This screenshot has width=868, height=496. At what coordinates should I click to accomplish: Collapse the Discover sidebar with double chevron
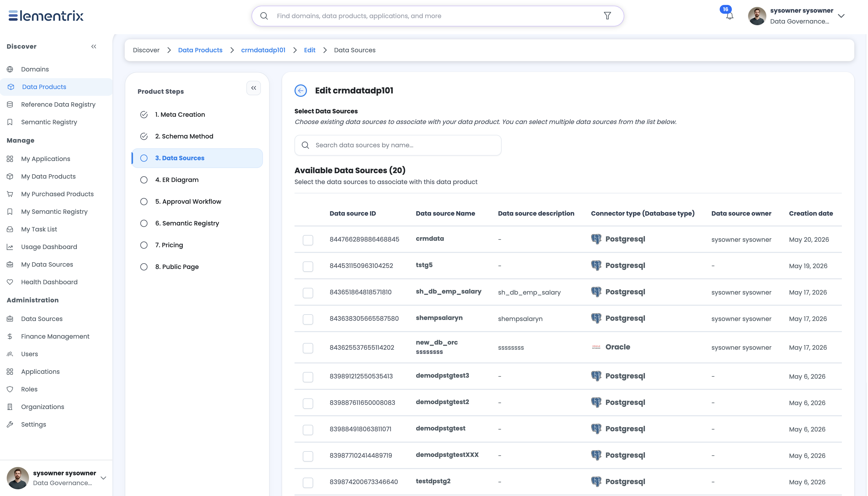tap(94, 46)
